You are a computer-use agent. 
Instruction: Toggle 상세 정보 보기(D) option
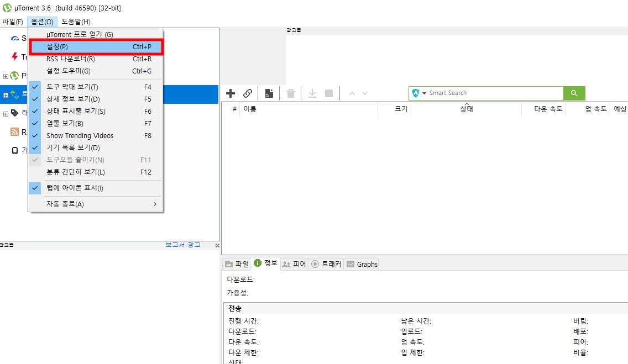(x=96, y=99)
